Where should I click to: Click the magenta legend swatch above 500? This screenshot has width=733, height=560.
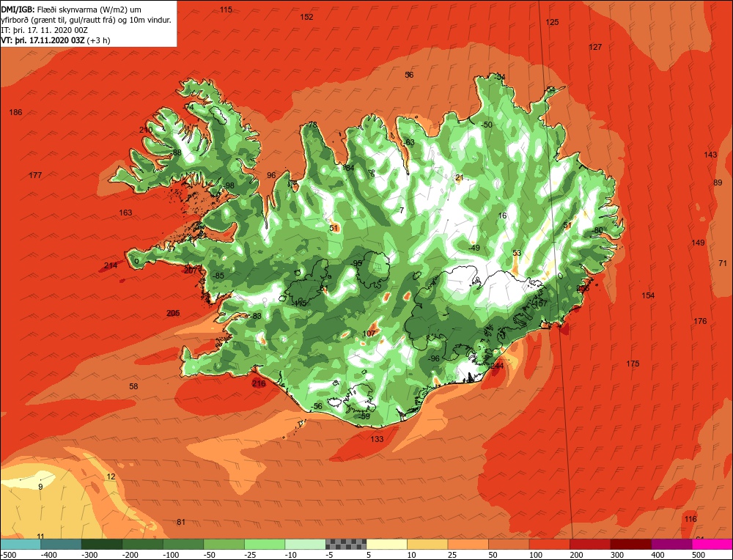pyautogui.click(x=712, y=544)
